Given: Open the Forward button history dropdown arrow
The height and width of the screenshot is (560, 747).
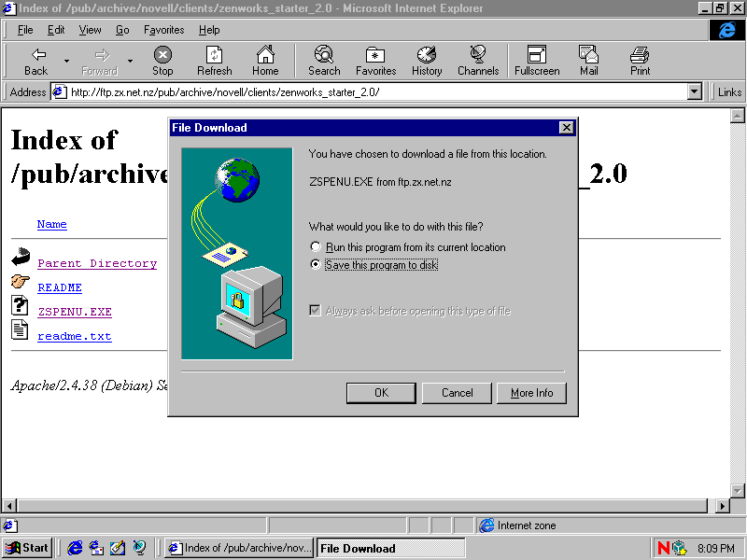Looking at the screenshot, I should point(130,61).
